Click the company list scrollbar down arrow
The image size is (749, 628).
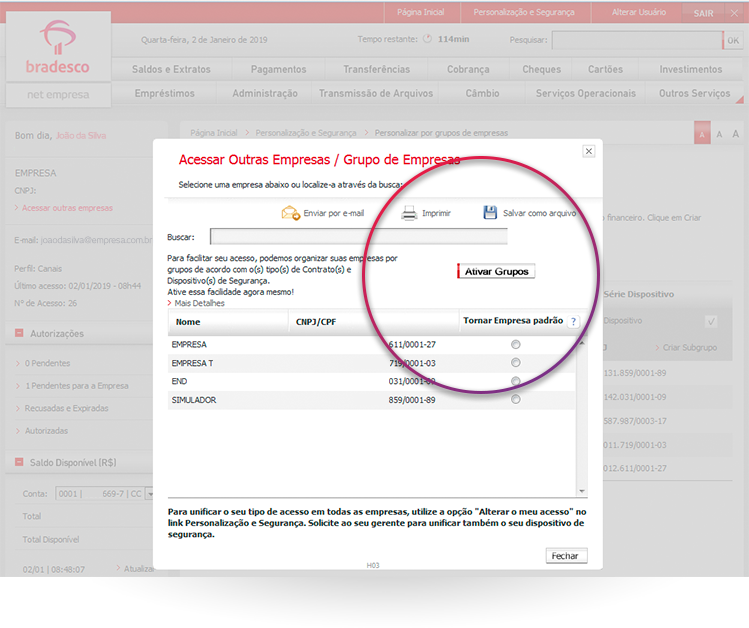click(x=581, y=491)
